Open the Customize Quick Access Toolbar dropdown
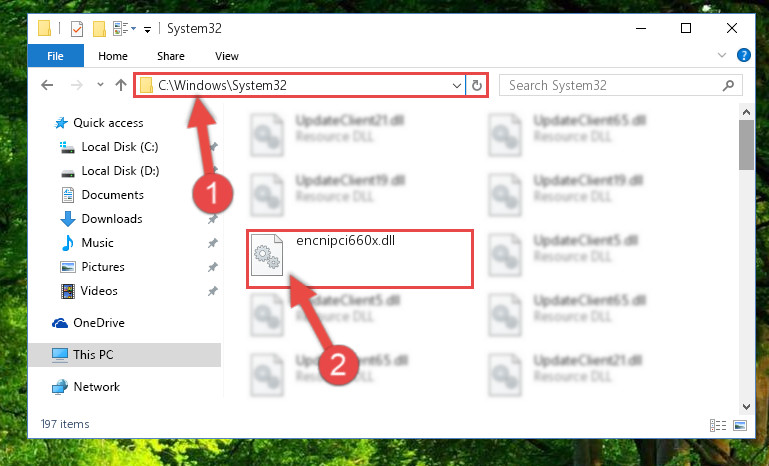The height and width of the screenshot is (466, 769). click(147, 30)
